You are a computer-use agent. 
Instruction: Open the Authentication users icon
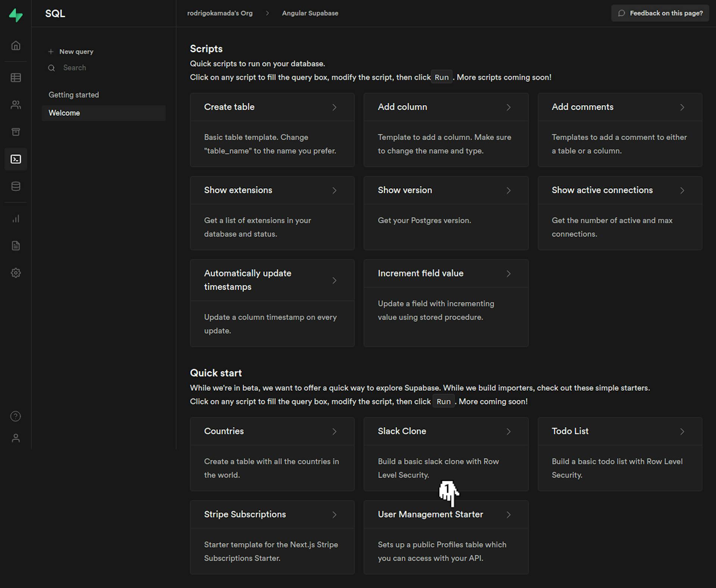[x=16, y=105]
